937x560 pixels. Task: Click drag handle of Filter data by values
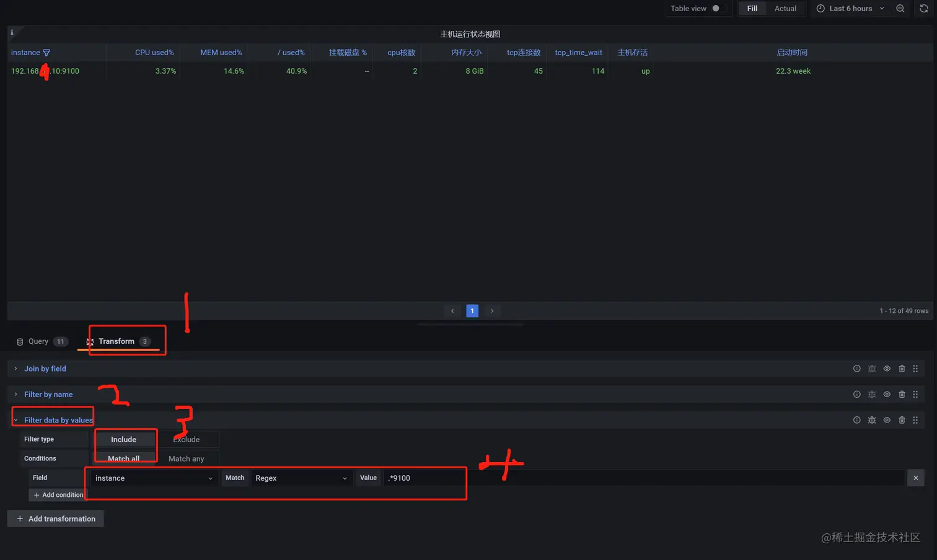click(915, 420)
